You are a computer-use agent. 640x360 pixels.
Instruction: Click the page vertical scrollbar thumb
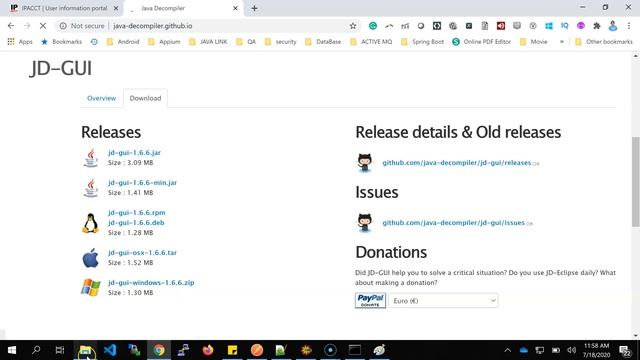[x=636, y=182]
